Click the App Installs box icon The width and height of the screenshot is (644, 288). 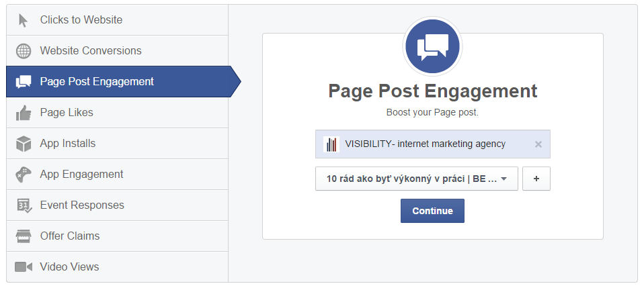tap(24, 144)
